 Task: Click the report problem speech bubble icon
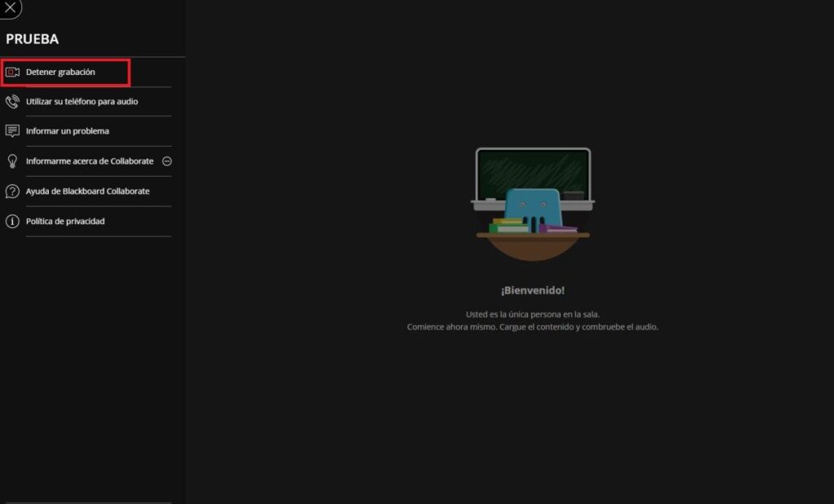tap(12, 131)
